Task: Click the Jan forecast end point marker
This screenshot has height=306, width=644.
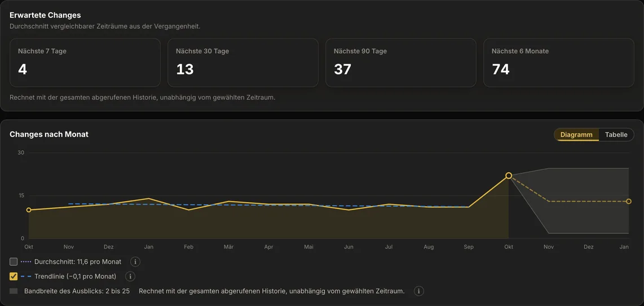Action: click(629, 201)
